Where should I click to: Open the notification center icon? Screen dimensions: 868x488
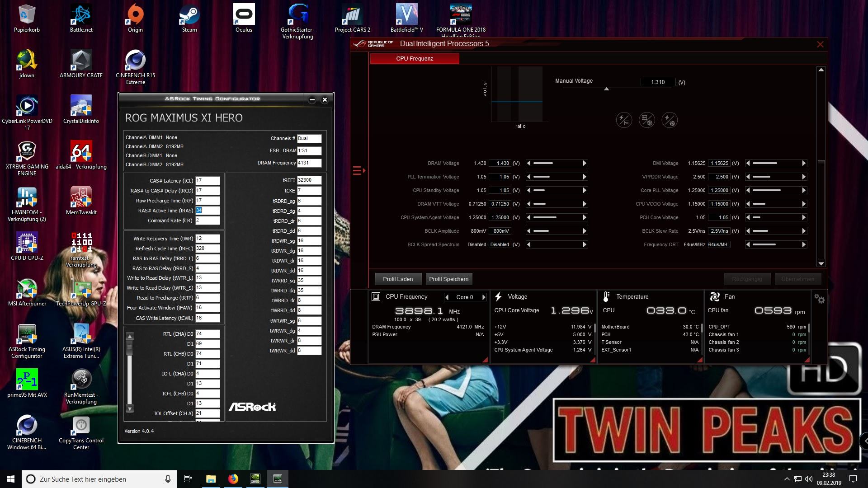[x=853, y=479]
